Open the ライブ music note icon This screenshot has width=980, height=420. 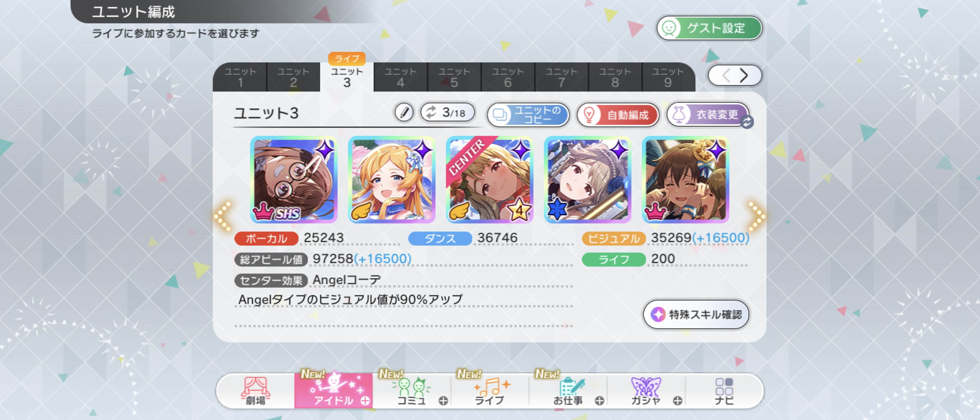pyautogui.click(x=490, y=391)
